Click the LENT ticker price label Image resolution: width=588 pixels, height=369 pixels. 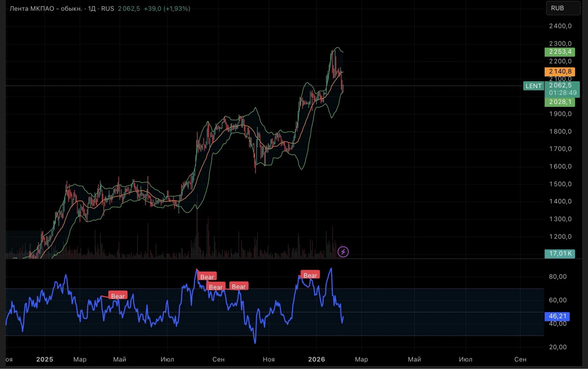click(x=534, y=86)
